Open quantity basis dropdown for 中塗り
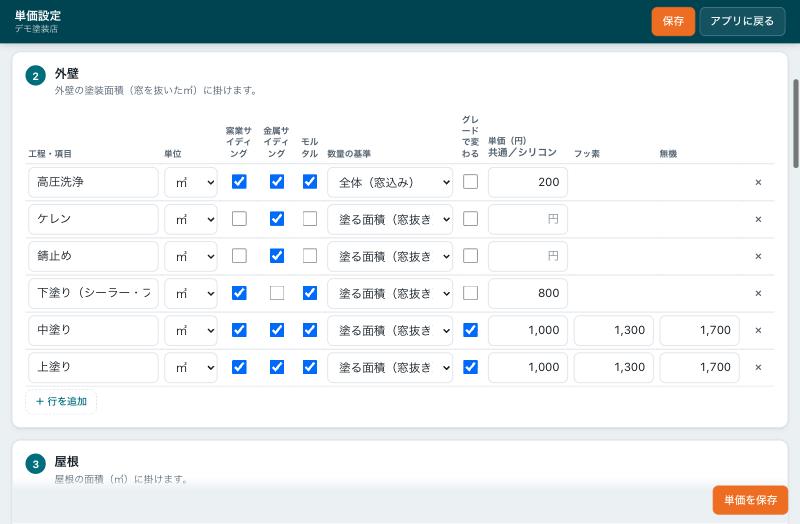The width and height of the screenshot is (800, 524). pyautogui.click(x=390, y=330)
